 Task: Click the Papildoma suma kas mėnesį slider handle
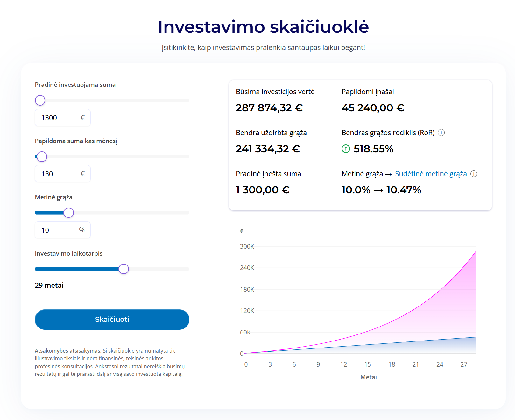[x=41, y=156]
